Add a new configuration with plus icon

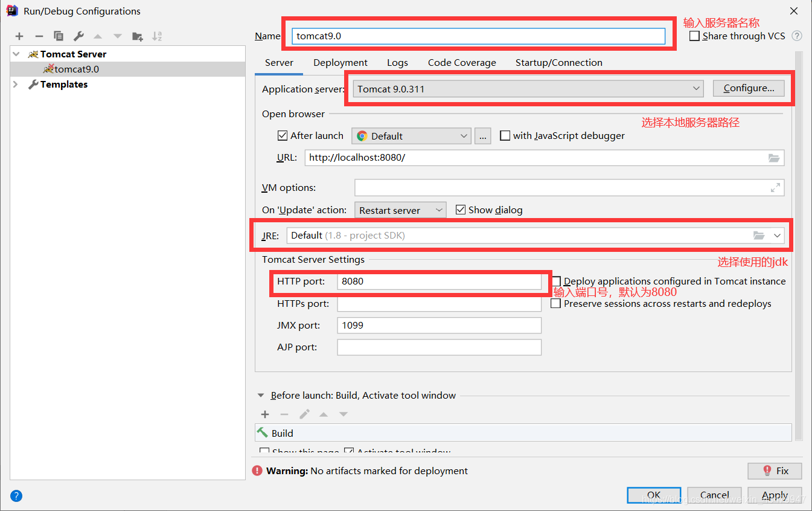[x=19, y=36]
